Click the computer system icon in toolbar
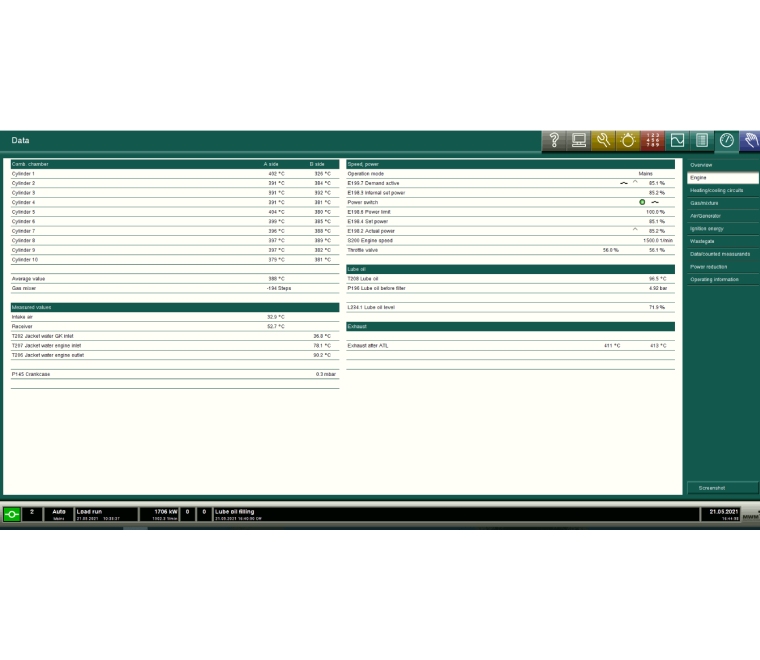The height and width of the screenshot is (660, 760). pyautogui.click(x=579, y=140)
